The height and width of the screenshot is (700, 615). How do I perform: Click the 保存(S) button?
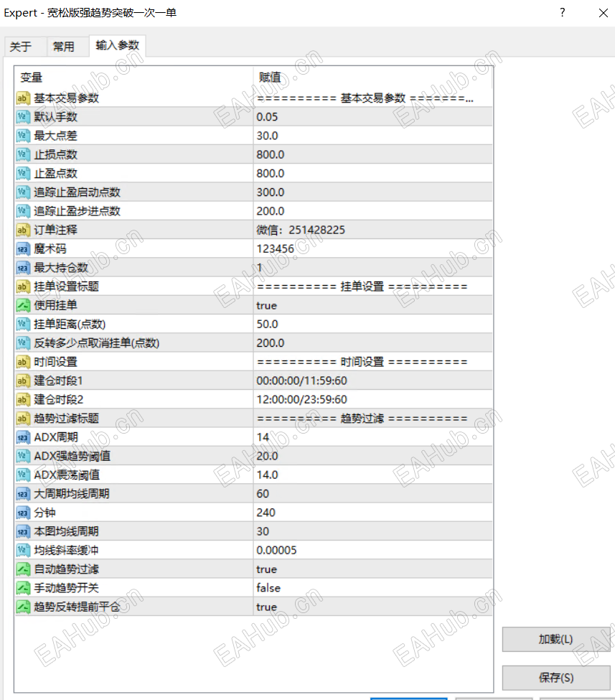click(555, 678)
